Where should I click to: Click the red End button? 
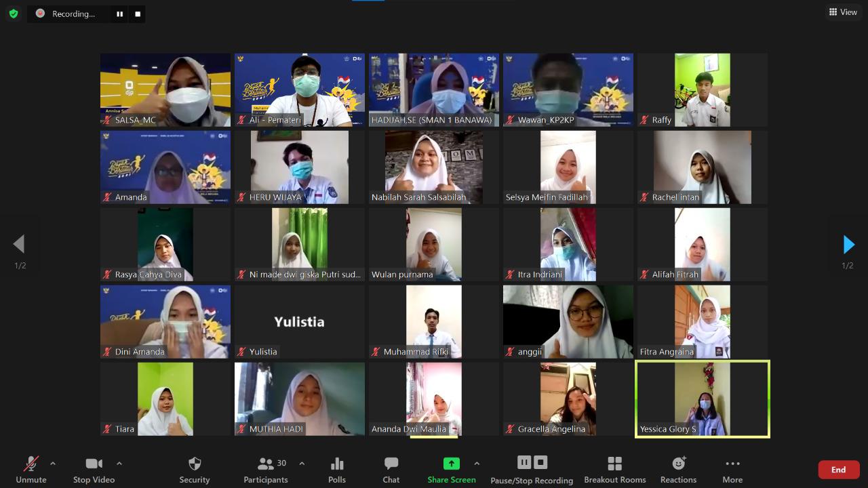(x=838, y=470)
